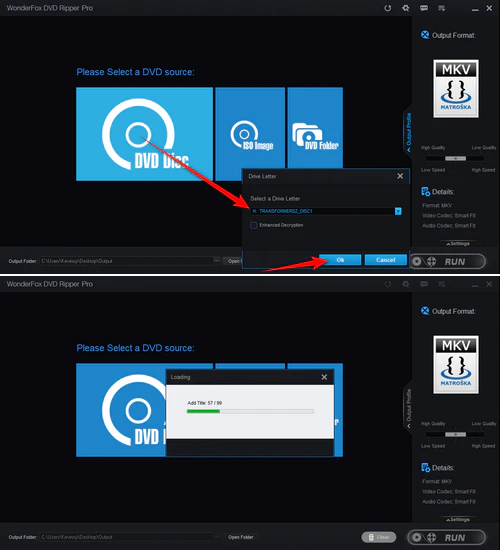This screenshot has width=500, height=550.
Task: Click the Output Folder path field in bottom window
Action: pos(127,537)
